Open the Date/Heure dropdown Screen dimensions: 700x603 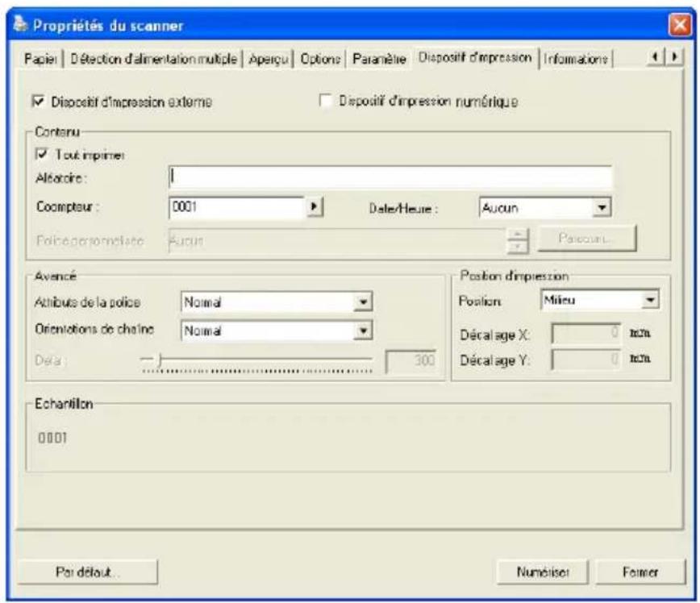pos(602,207)
